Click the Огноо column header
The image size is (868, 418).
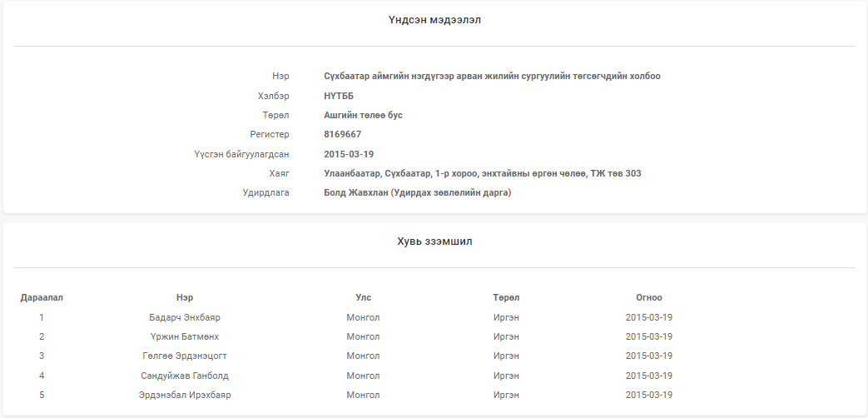(x=648, y=297)
